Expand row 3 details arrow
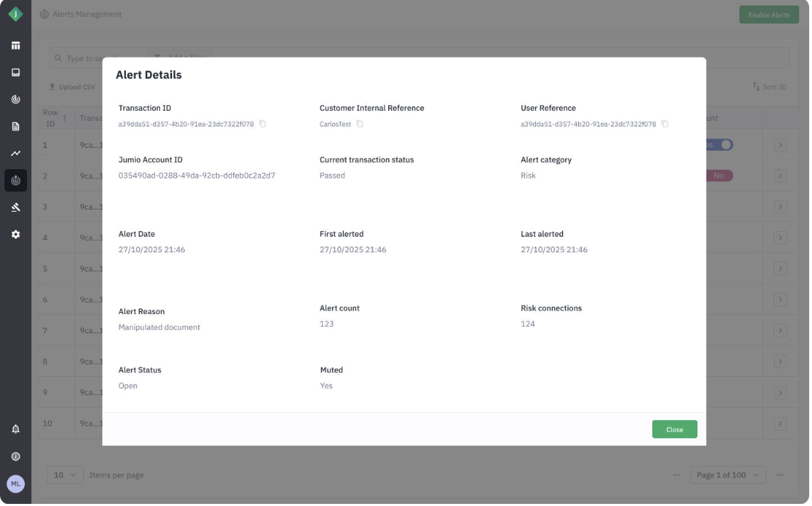812x506 pixels. 780,208
